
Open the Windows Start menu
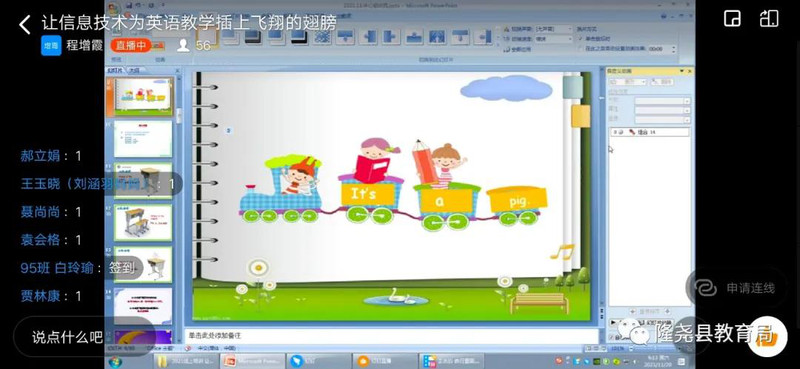tap(115, 362)
